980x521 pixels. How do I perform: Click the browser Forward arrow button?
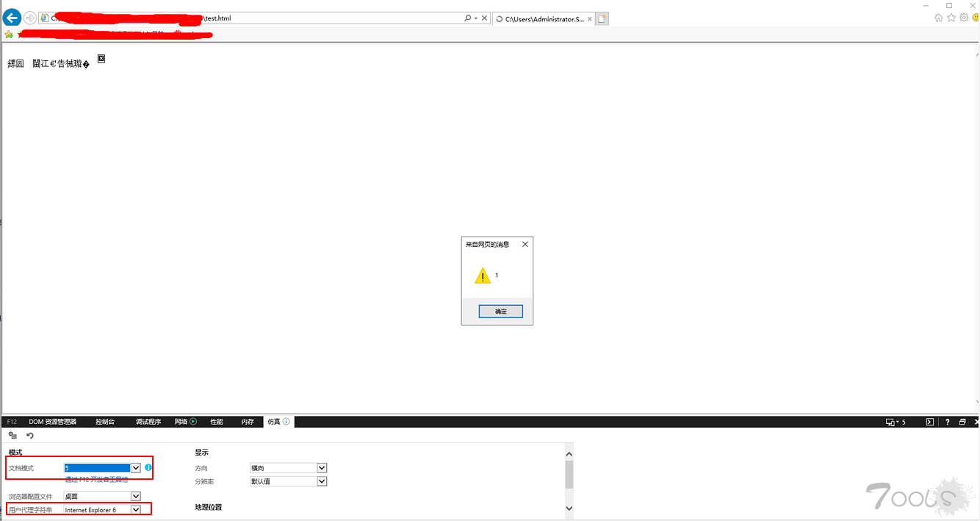(30, 18)
